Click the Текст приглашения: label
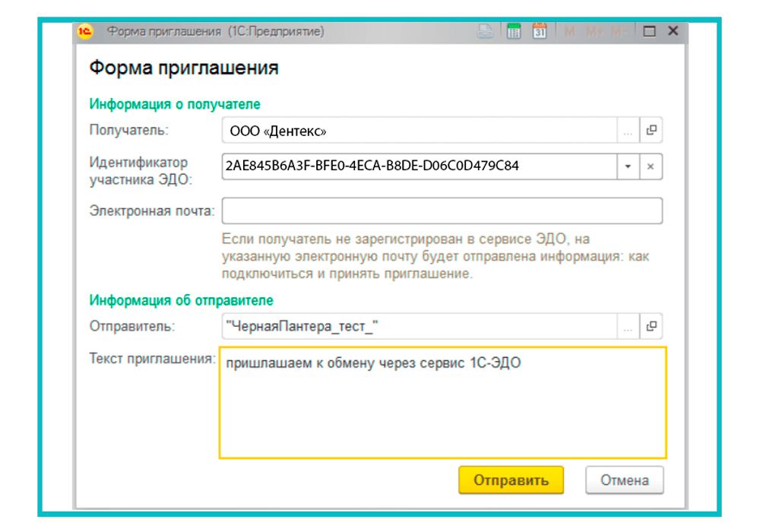 click(x=152, y=359)
